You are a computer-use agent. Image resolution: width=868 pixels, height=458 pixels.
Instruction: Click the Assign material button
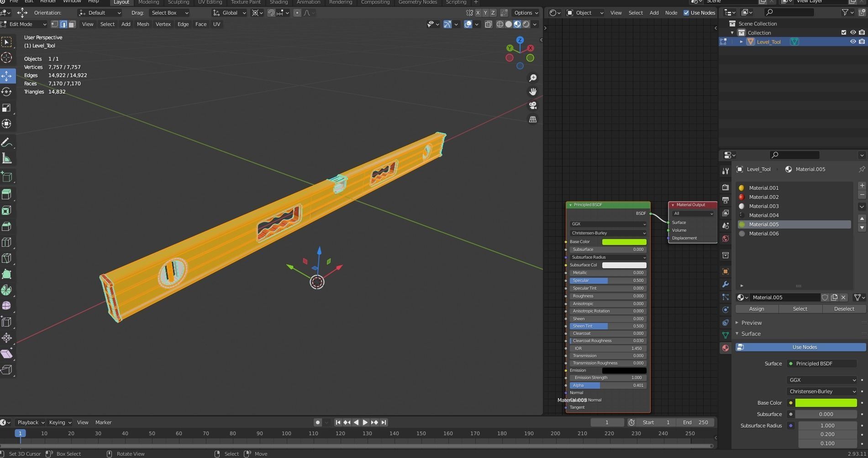tap(757, 309)
